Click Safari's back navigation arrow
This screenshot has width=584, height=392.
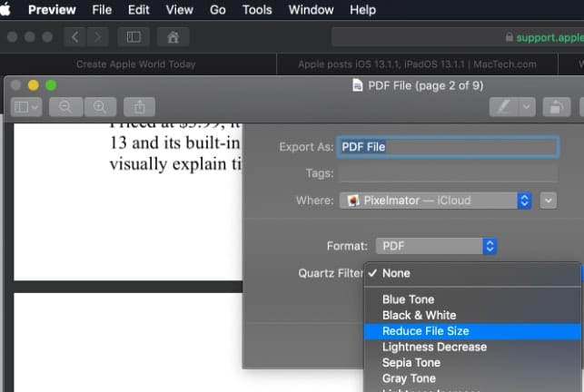coord(75,37)
